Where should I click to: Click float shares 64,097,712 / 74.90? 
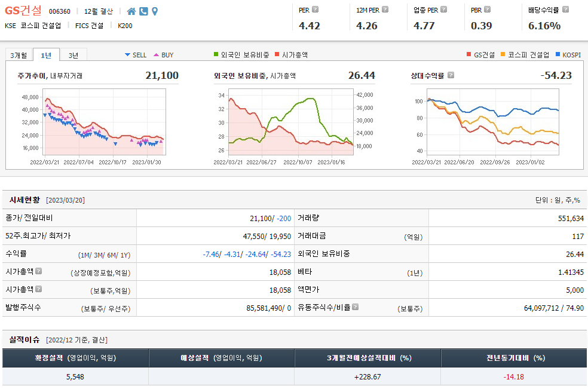[553, 308]
